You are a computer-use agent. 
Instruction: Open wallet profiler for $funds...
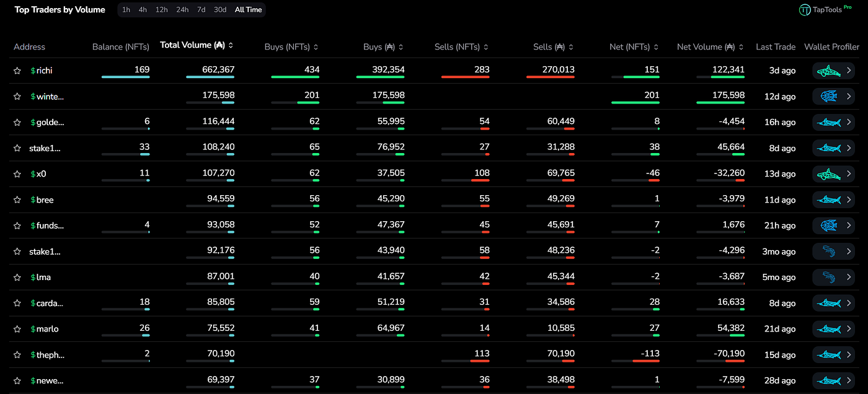tap(834, 226)
